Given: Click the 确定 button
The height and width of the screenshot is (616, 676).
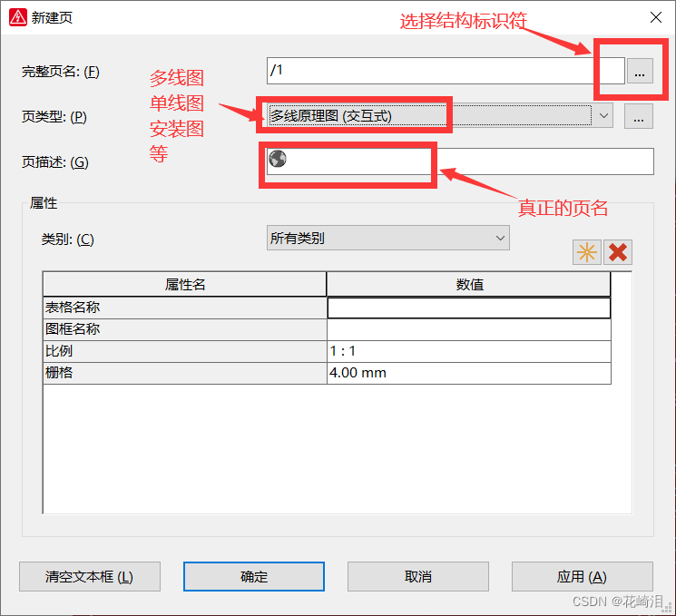Looking at the screenshot, I should tap(254, 576).
